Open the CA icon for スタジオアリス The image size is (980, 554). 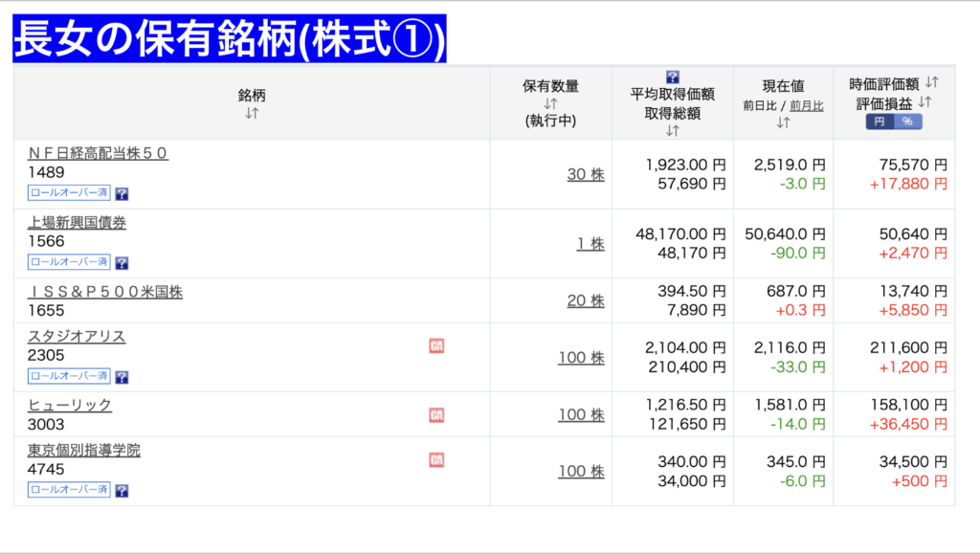[x=436, y=346]
